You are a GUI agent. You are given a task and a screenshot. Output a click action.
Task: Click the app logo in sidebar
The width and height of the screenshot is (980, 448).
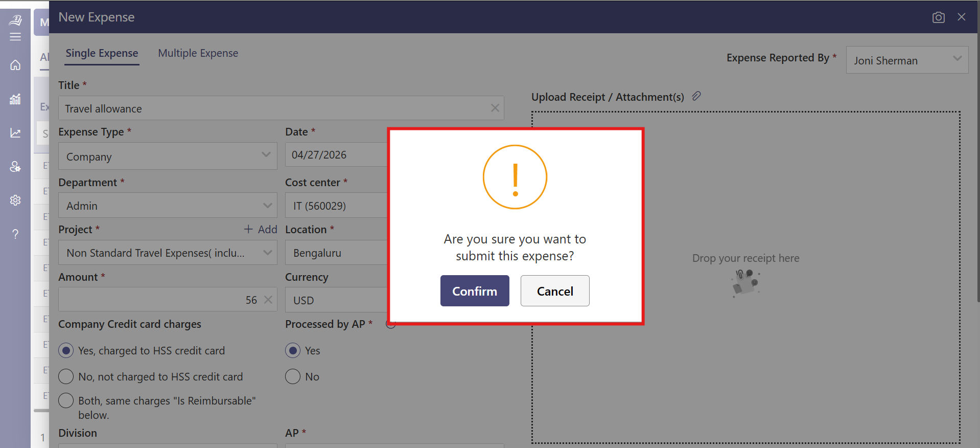click(x=15, y=20)
